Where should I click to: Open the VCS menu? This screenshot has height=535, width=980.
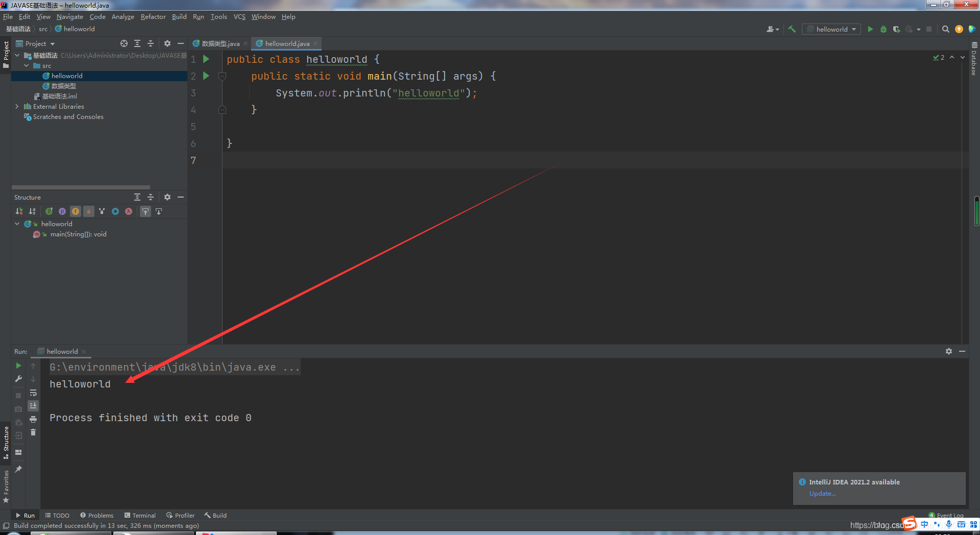239,16
